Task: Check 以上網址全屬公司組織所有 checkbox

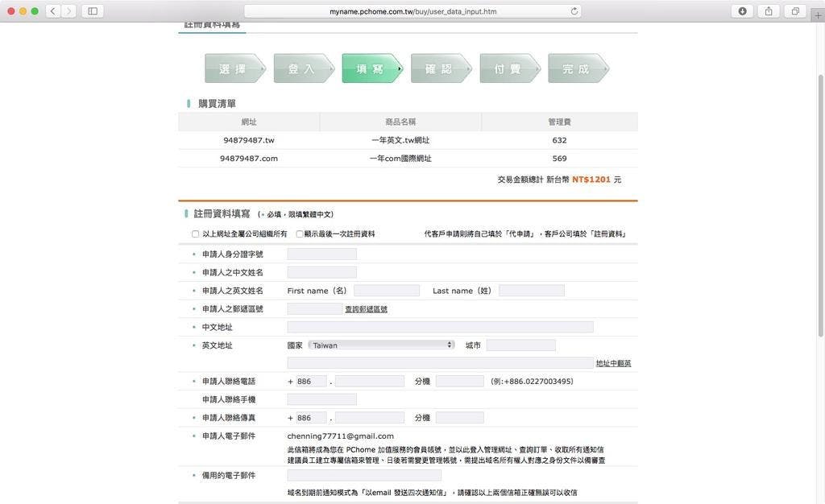Action: (x=195, y=233)
